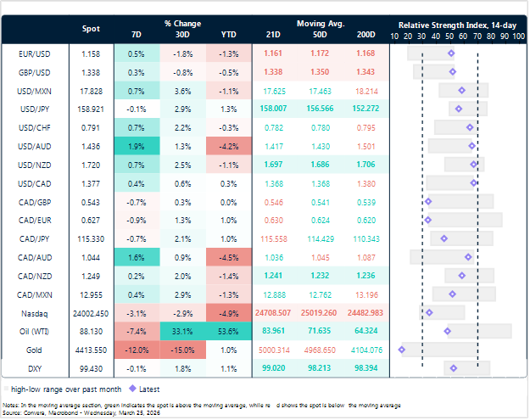Click the USD/JPY row label
This screenshot has height=420, width=530.
pos(35,109)
